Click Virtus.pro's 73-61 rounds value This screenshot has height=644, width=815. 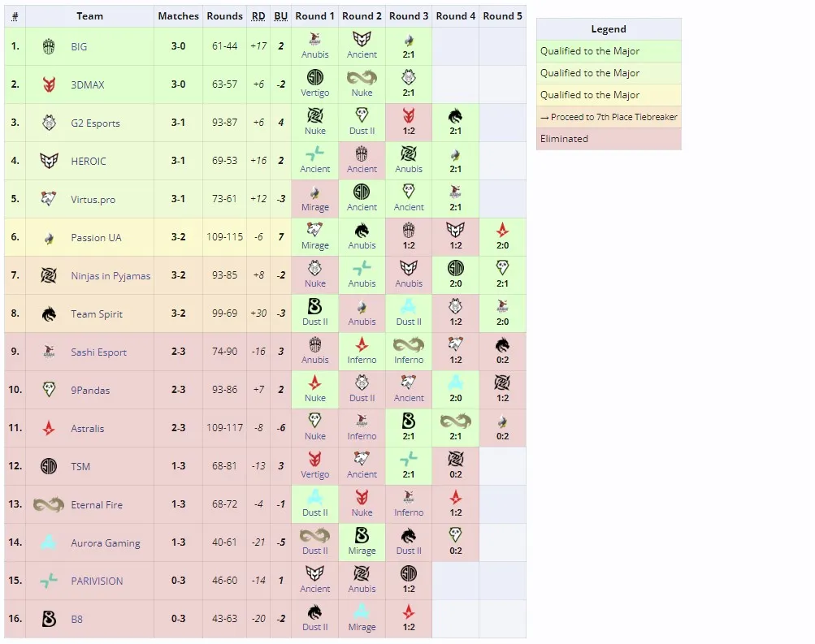coord(224,199)
